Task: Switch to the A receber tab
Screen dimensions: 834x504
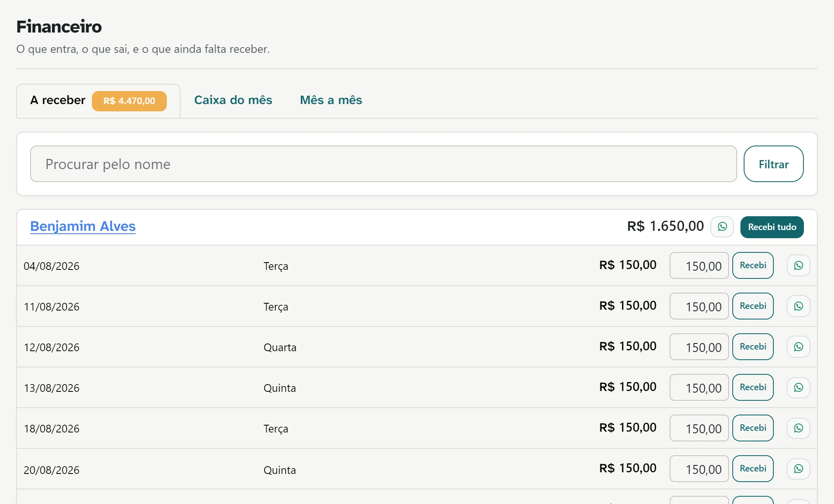Action: coord(98,101)
